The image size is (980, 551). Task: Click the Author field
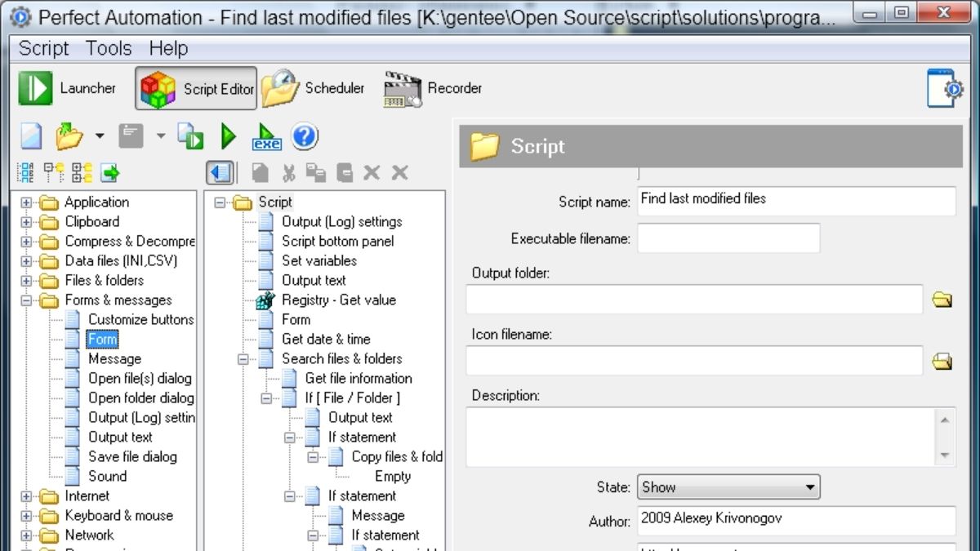[796, 520]
